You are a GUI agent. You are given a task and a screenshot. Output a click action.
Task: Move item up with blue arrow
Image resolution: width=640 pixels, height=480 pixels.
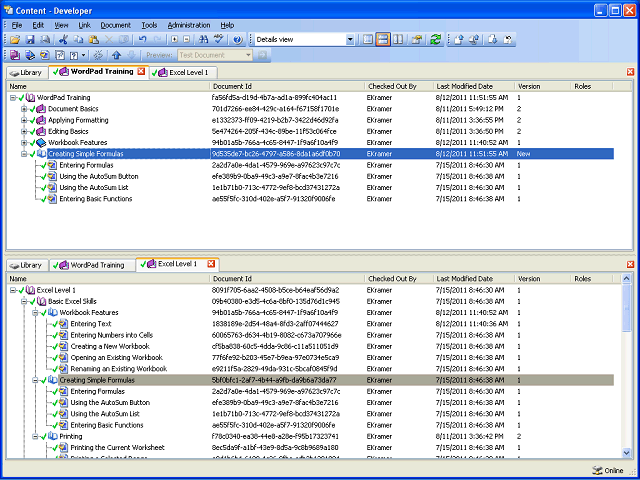(117, 55)
